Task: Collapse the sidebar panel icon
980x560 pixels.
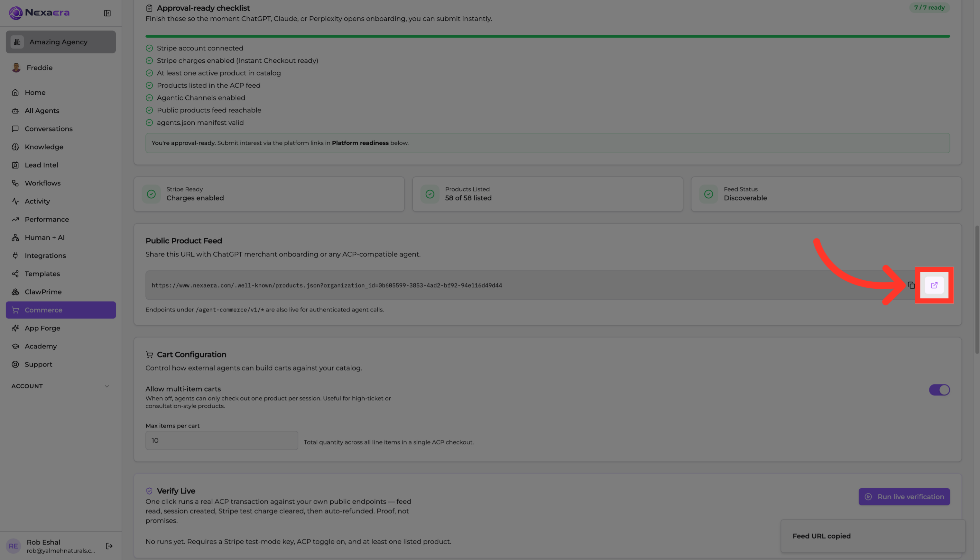Action: (x=107, y=13)
